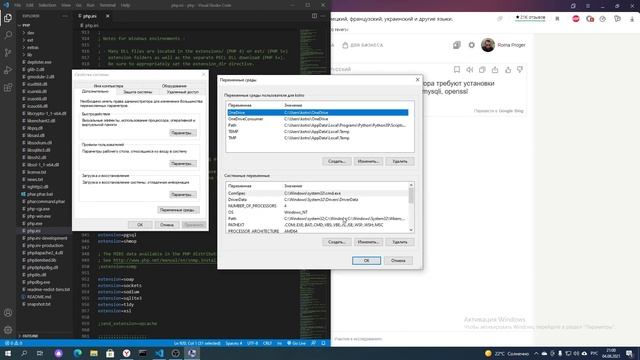This screenshot has height=360, width=640.
Task: Click Переменные среды button in system properties
Action: pyautogui.click(x=178, y=210)
